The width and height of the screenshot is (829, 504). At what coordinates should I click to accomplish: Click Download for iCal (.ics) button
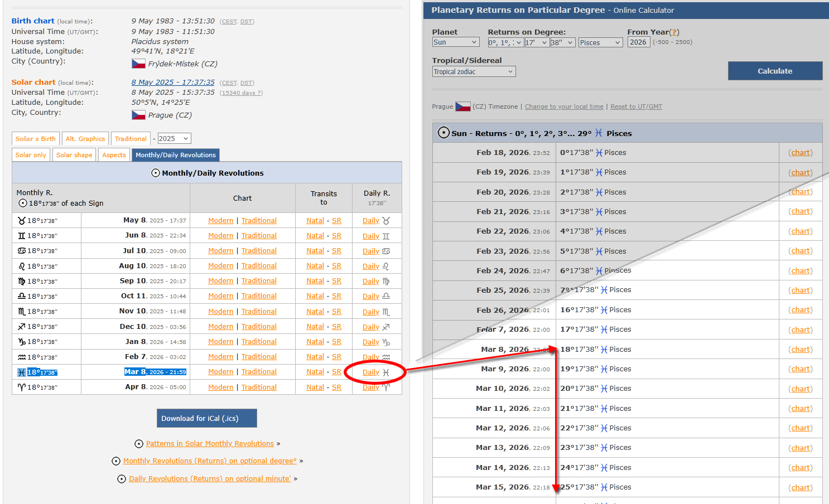pos(206,419)
